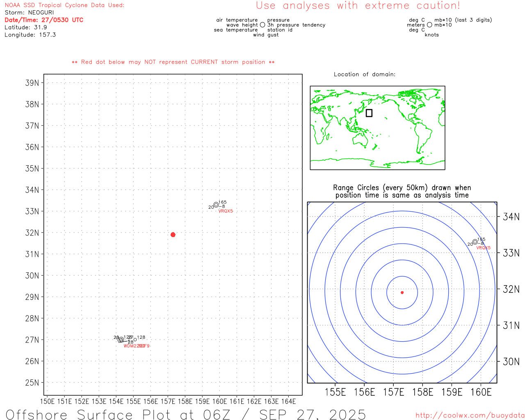Select the 'Storm: NEOGURI' text

point(29,13)
